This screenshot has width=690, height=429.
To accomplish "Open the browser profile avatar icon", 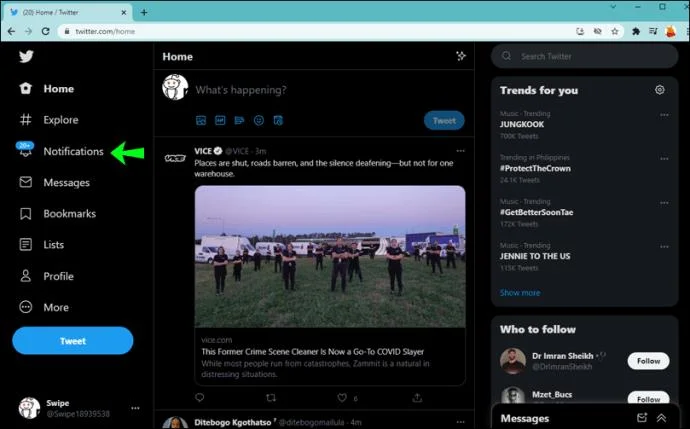I will pyautogui.click(x=671, y=31).
